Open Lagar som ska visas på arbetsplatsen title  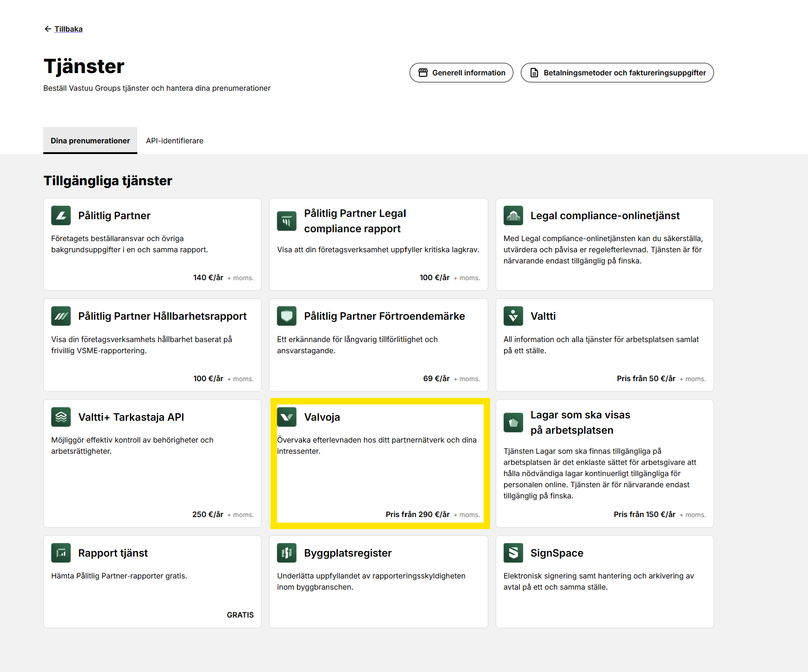click(x=580, y=423)
